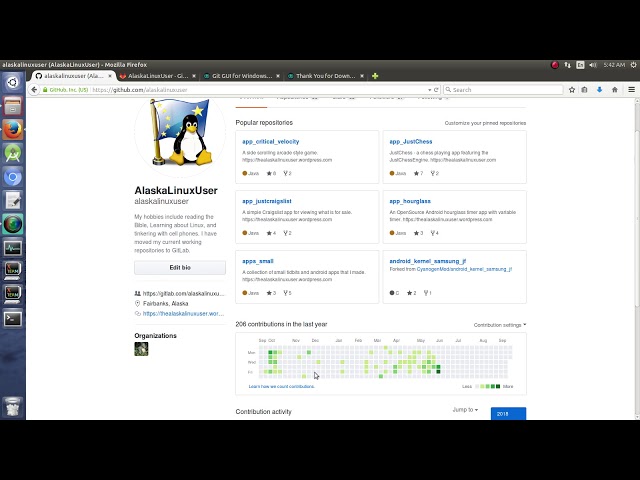This screenshot has height=480, width=640.
Task: Open the Files manager from the dock
Action: coord(13,107)
